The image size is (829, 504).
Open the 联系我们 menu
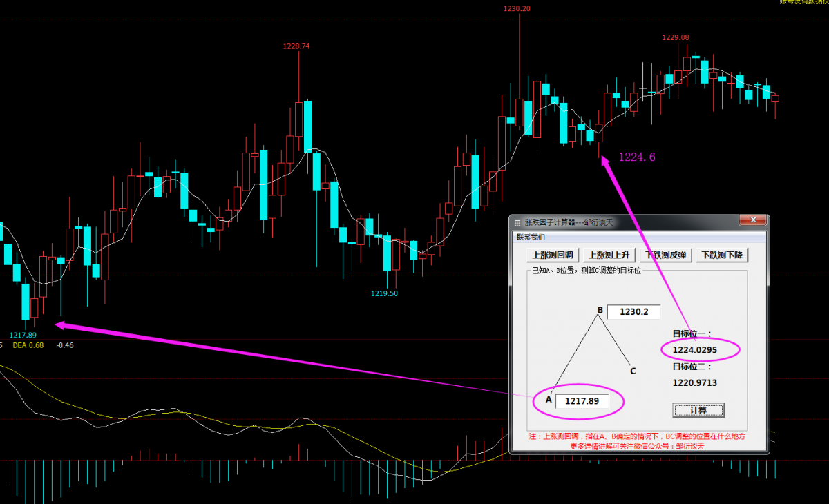click(x=531, y=237)
